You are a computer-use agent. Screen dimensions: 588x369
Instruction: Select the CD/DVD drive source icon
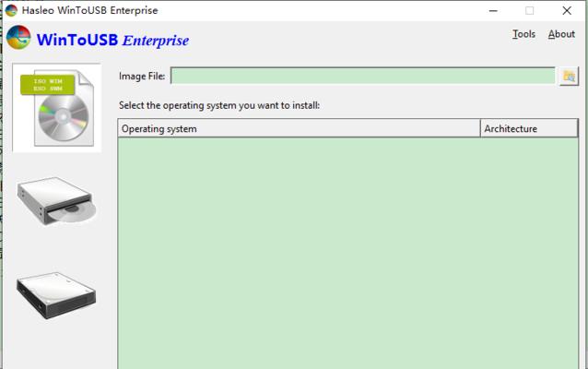(56, 201)
